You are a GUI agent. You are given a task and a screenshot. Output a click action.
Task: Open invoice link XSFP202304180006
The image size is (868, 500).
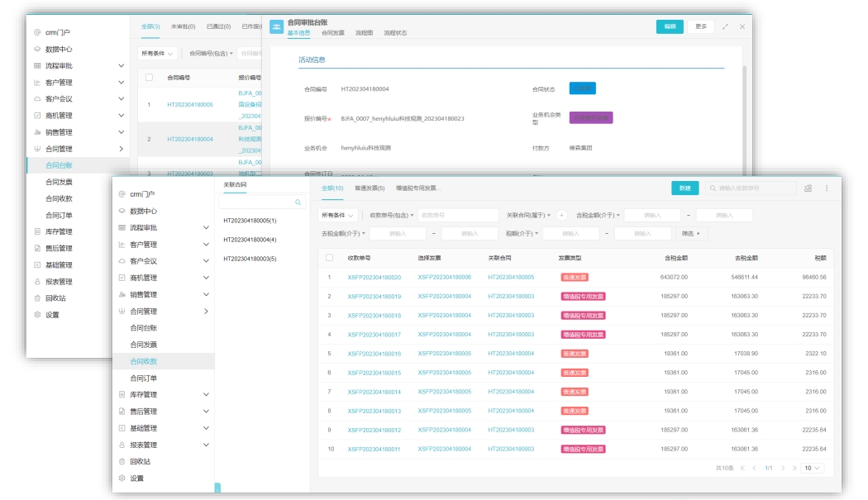(445, 278)
